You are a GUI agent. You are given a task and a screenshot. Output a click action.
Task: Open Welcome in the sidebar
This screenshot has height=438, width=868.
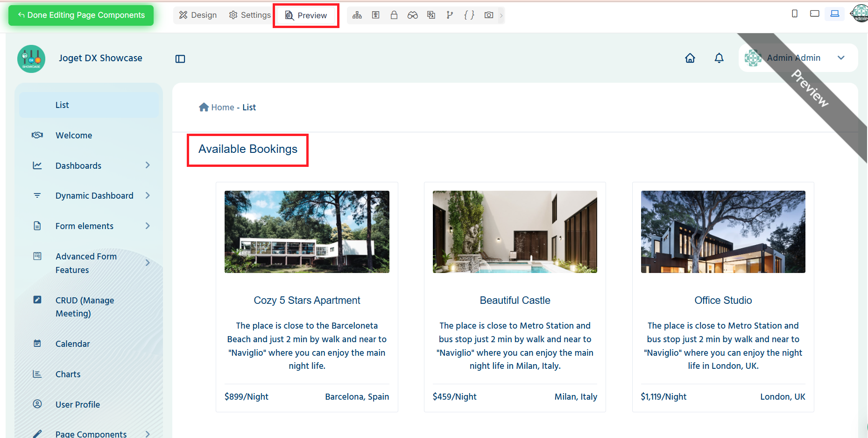click(74, 135)
